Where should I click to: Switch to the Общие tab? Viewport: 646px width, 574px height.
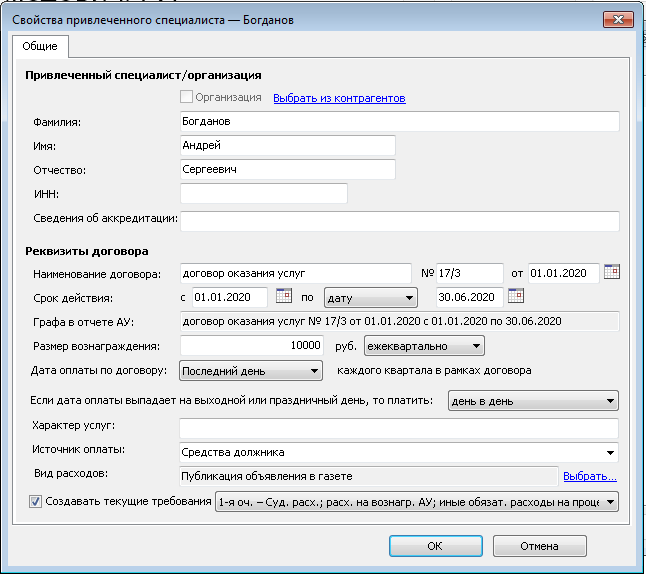coord(40,46)
